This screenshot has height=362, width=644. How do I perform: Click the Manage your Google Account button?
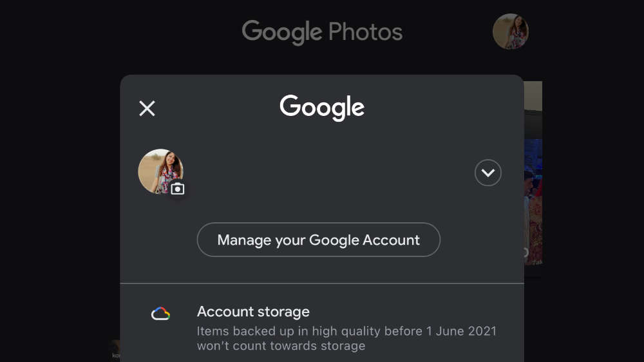click(318, 240)
